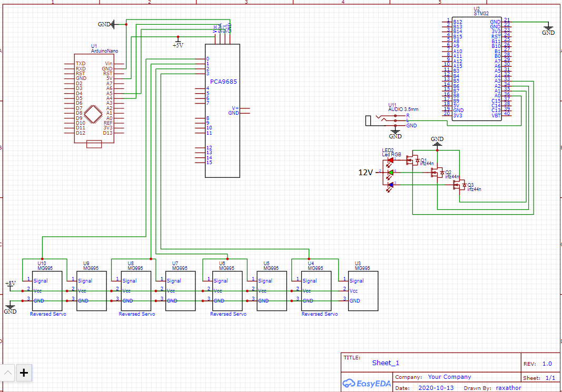Select servo U5 MG995 body

272,290
